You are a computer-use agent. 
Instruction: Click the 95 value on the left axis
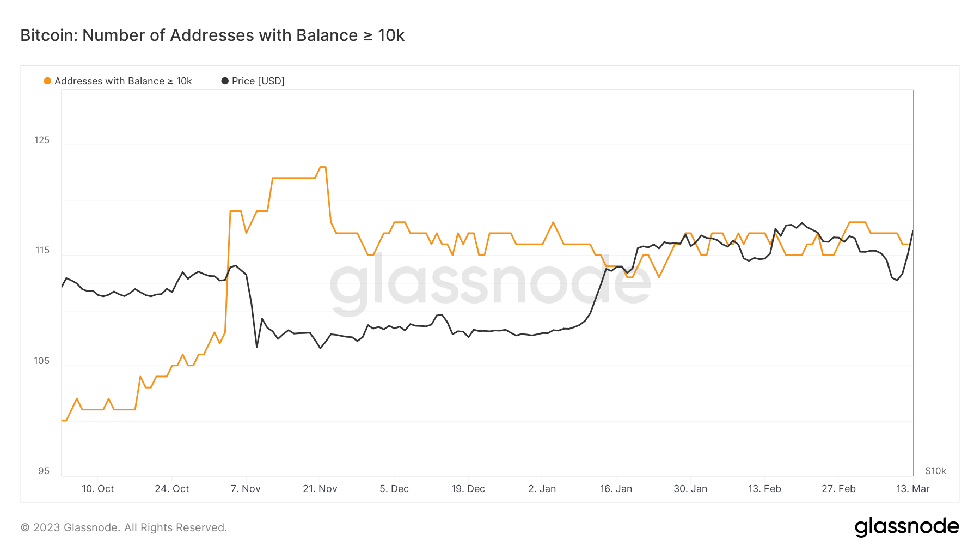(44, 471)
